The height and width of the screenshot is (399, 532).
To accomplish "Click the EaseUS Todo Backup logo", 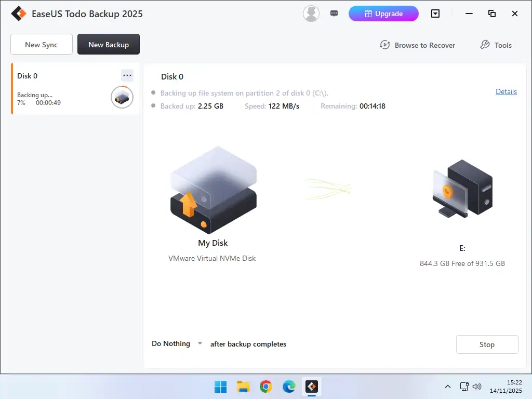I will (x=18, y=14).
